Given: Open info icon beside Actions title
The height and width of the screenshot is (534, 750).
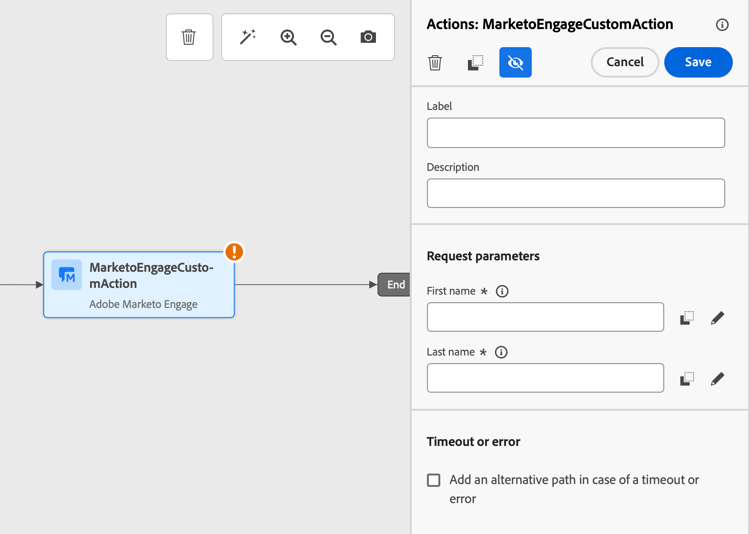Looking at the screenshot, I should coord(722,25).
